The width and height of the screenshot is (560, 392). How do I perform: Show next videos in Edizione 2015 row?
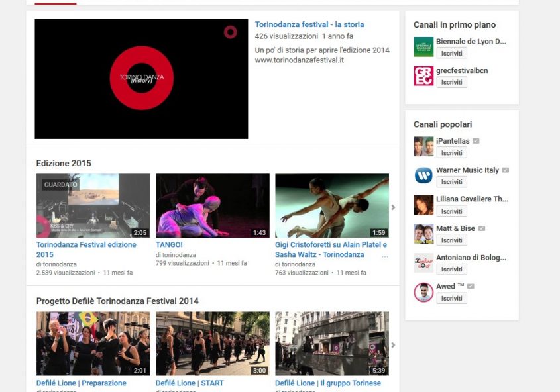coord(393,207)
